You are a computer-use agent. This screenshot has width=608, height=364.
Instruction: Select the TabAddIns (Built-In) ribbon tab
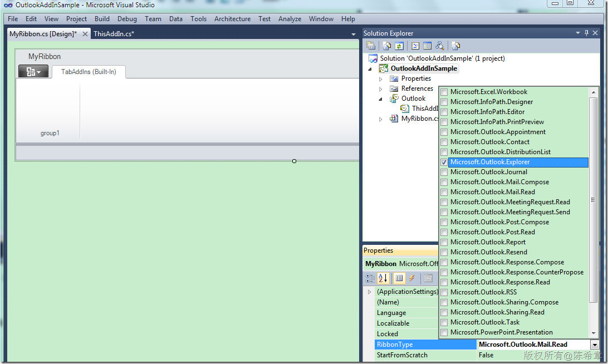pos(89,72)
